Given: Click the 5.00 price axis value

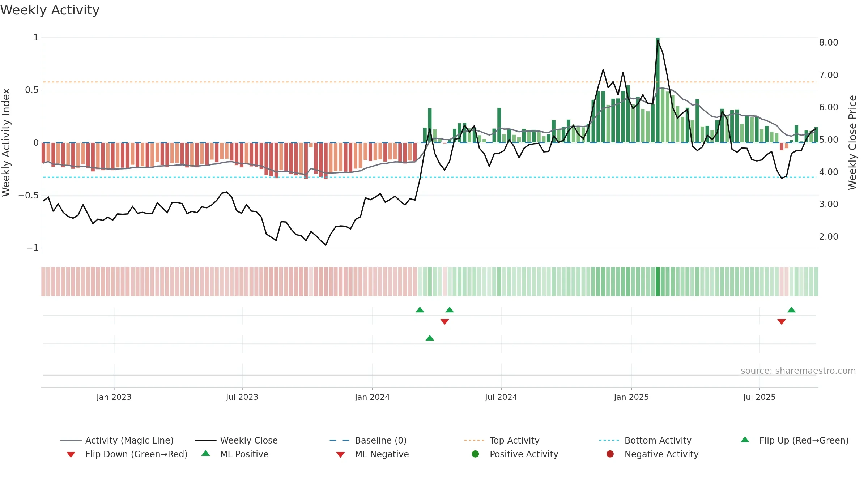Looking at the screenshot, I should pos(829,140).
